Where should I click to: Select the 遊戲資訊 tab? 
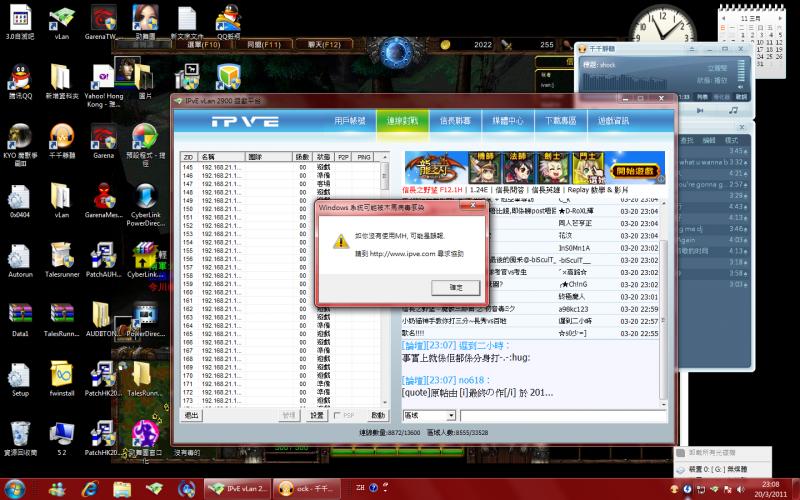tap(613, 121)
